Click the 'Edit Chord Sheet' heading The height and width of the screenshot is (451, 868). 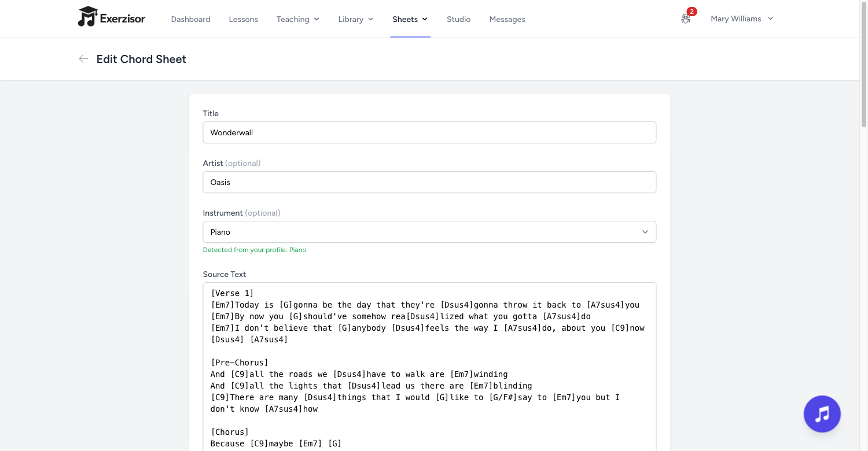point(141,59)
